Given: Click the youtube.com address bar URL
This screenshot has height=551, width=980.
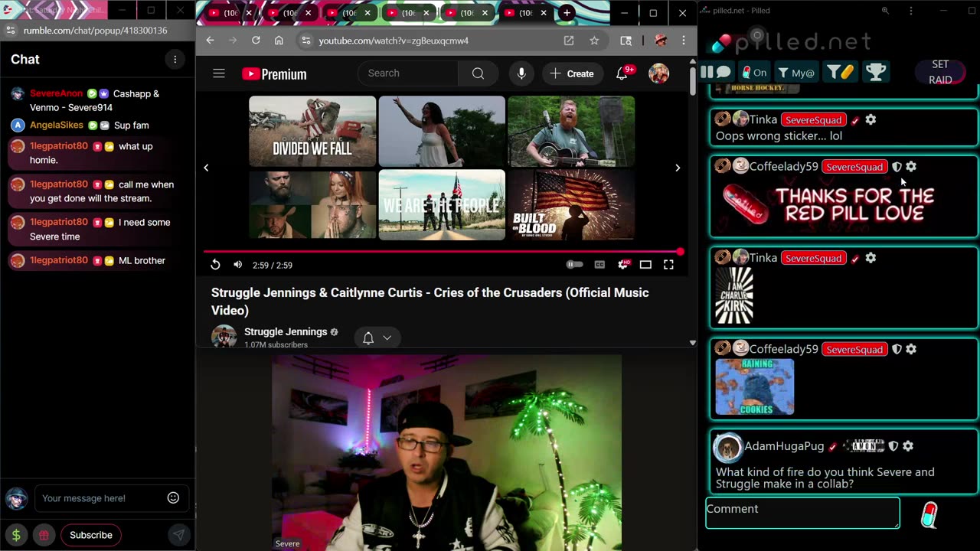Looking at the screenshot, I should coord(394,41).
